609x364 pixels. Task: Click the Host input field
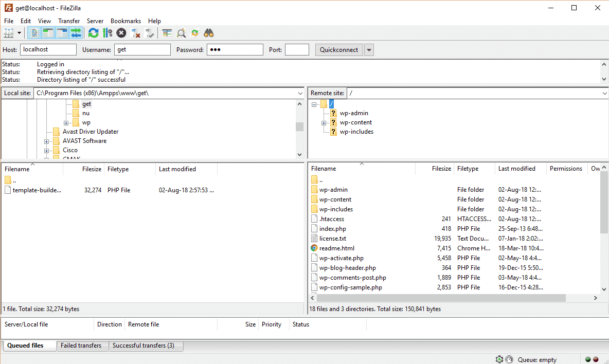coord(48,50)
